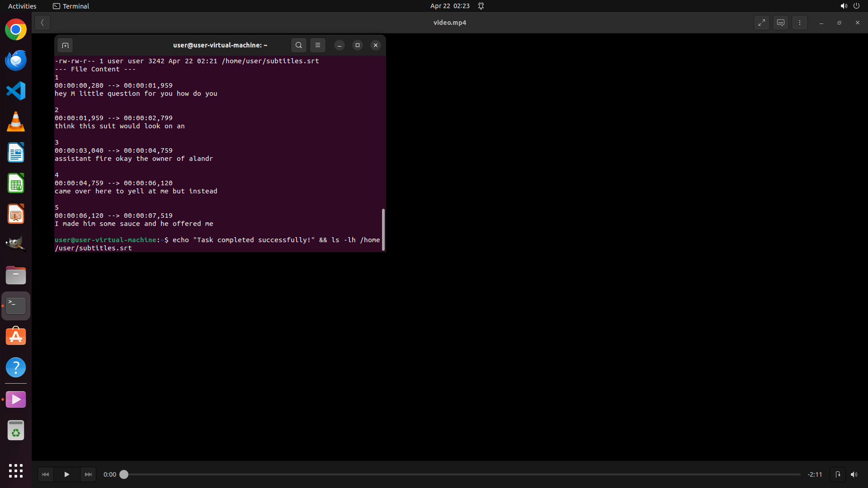Open the date and time calendar
Screen dimensions: 868x488
pyautogui.click(x=450, y=6)
